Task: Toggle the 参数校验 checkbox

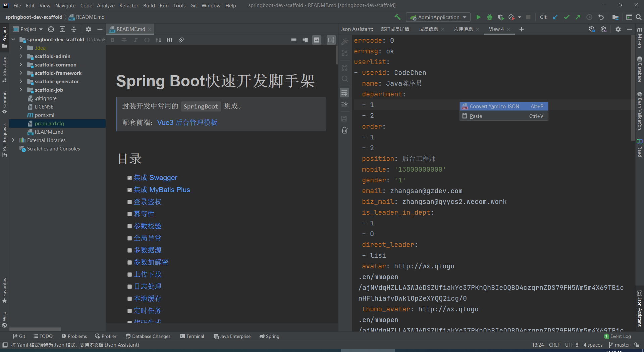Action: pos(129,226)
